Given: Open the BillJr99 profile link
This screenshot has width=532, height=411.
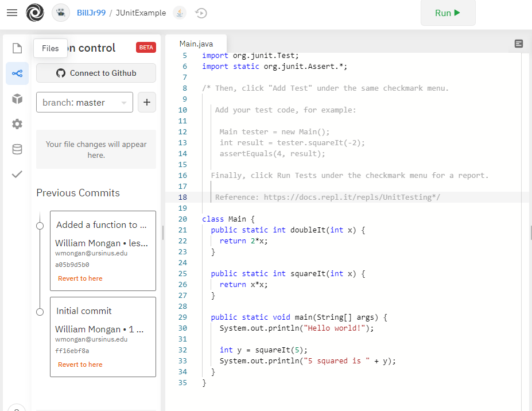Looking at the screenshot, I should point(91,13).
